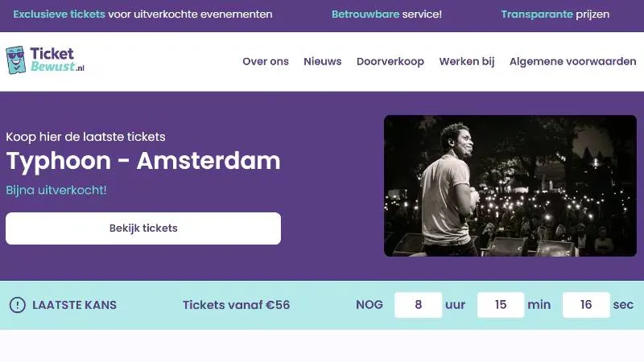Click the Bijna uitverkocht! notice
This screenshot has width=644, height=362.
(x=56, y=191)
